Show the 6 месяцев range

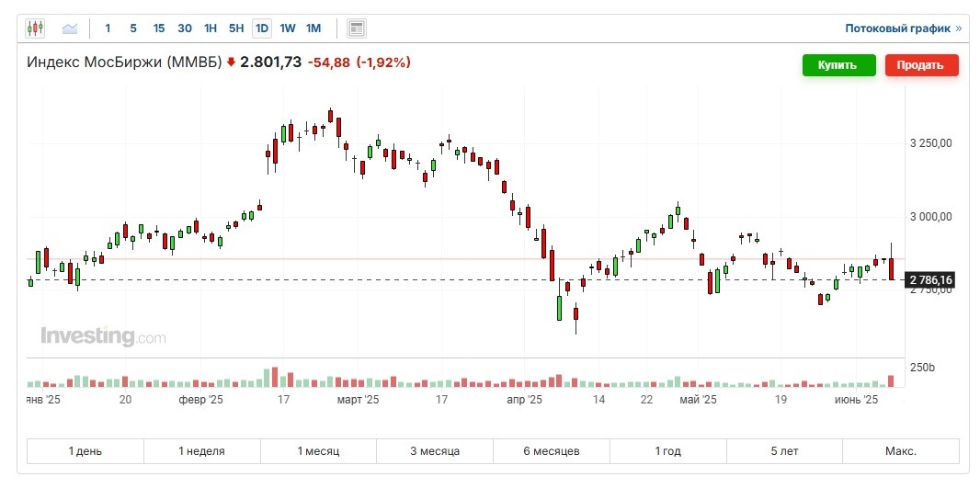pyautogui.click(x=552, y=451)
